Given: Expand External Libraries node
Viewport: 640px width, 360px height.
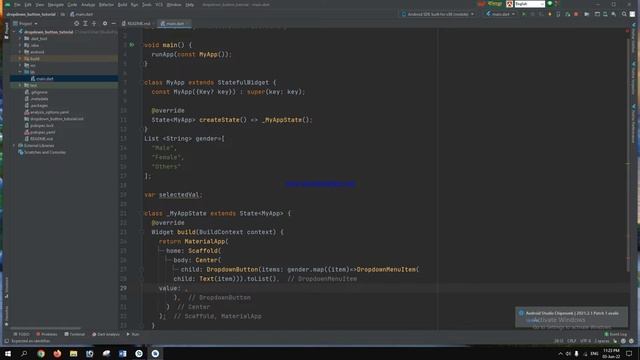Looking at the screenshot, I should (x=15, y=146).
